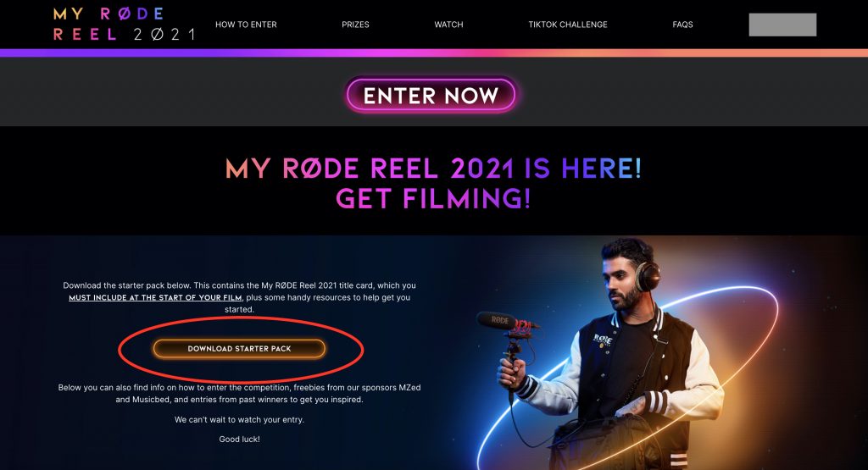Image resolution: width=868 pixels, height=470 pixels.
Task: Click the glowing Enter Now button
Action: pyautogui.click(x=431, y=95)
